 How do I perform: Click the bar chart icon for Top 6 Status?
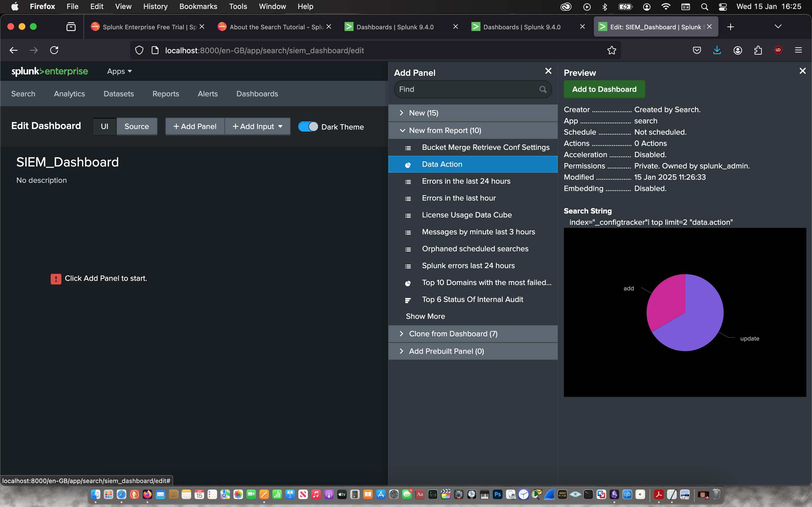pos(408,300)
